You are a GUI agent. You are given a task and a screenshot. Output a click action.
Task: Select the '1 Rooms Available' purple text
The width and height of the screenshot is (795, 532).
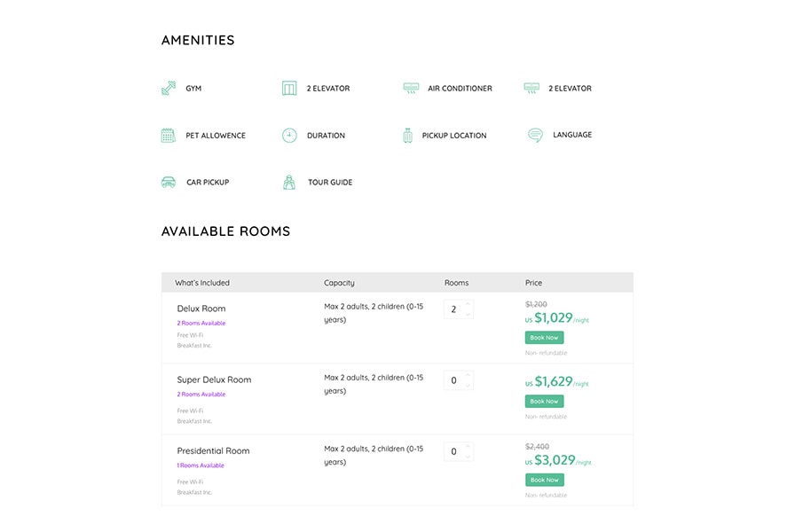pyautogui.click(x=201, y=465)
